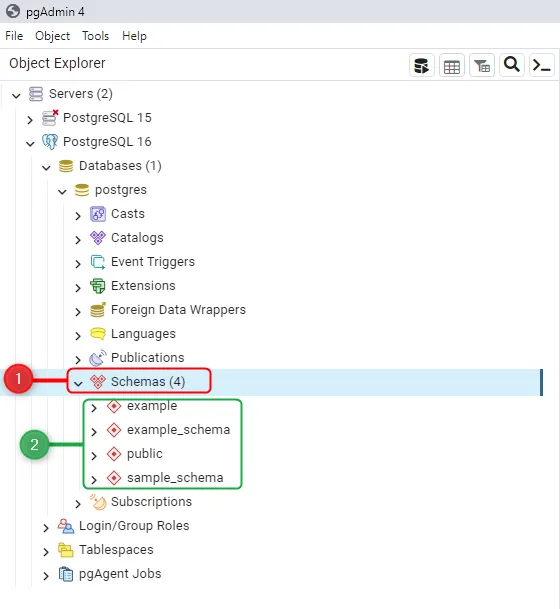The width and height of the screenshot is (560, 609).
Task: Collapse the Servers (2) tree root
Action: coord(16,95)
